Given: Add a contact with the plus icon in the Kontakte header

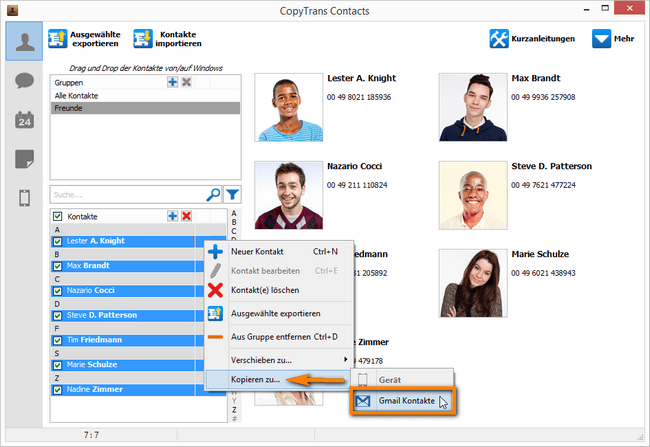Looking at the screenshot, I should 172,216.
